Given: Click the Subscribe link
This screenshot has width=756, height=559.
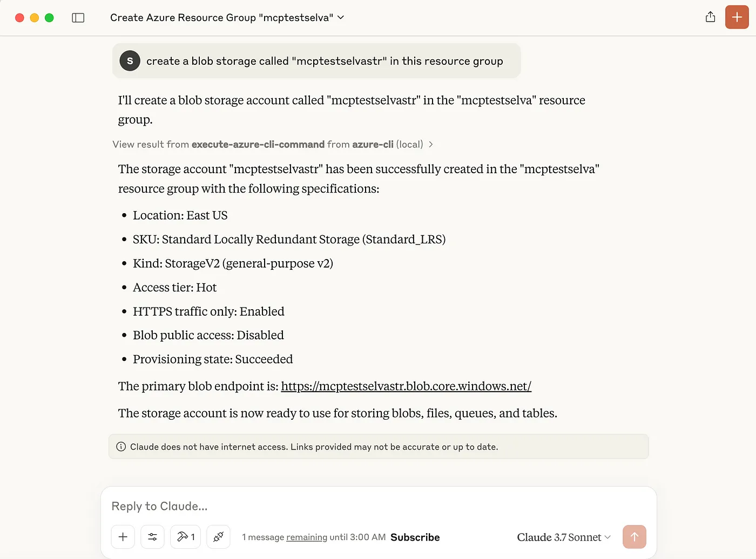Looking at the screenshot, I should 415,537.
